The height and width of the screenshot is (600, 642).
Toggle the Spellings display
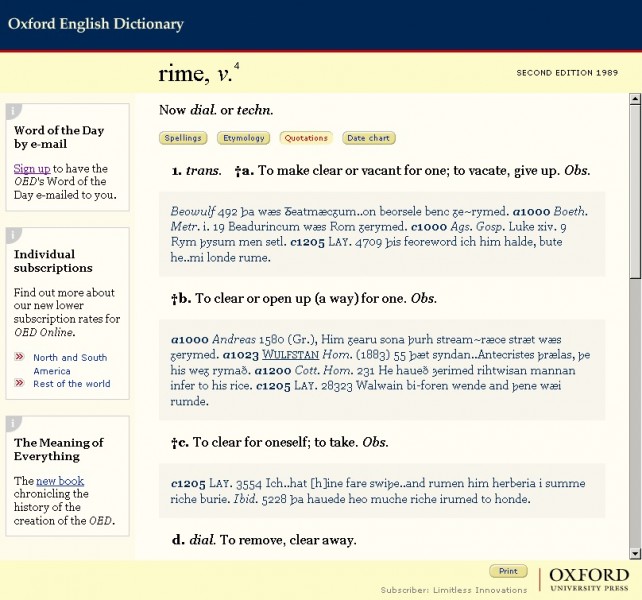click(183, 138)
